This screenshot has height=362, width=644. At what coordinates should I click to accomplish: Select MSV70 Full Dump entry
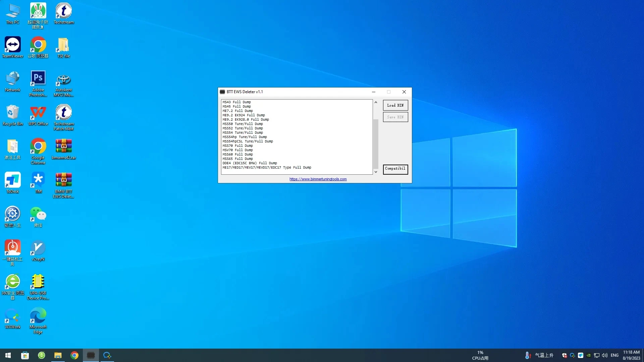(x=237, y=150)
